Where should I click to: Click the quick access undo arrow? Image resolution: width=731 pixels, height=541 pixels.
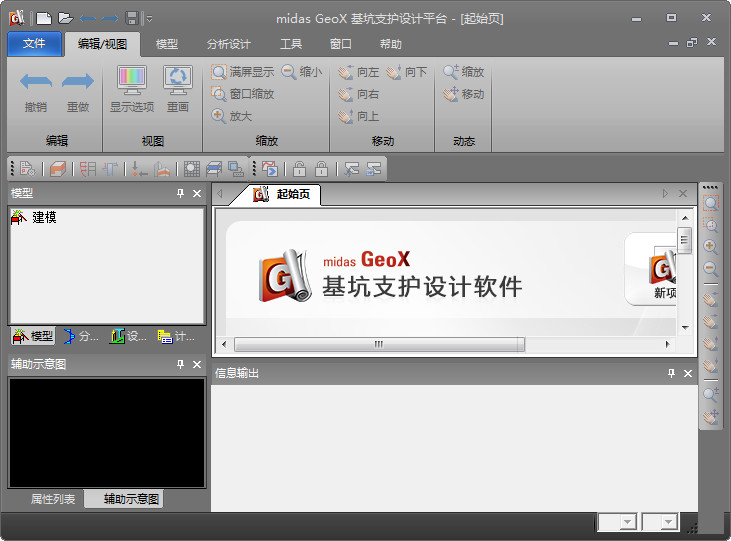pyautogui.click(x=88, y=19)
